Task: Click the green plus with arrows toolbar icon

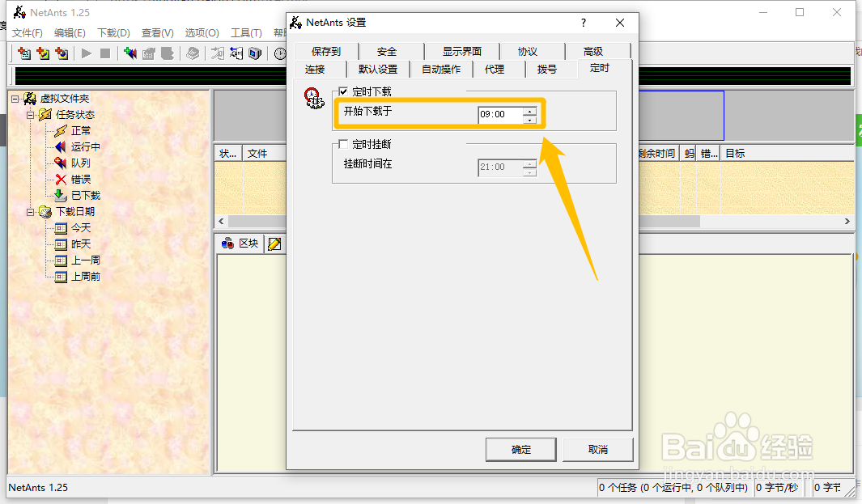Action: point(130,53)
